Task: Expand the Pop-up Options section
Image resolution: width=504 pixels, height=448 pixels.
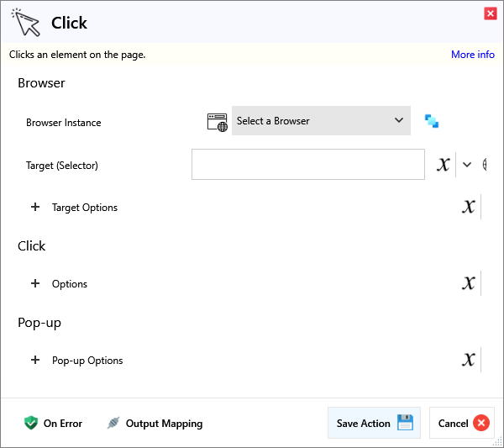Action: pyautogui.click(x=35, y=361)
